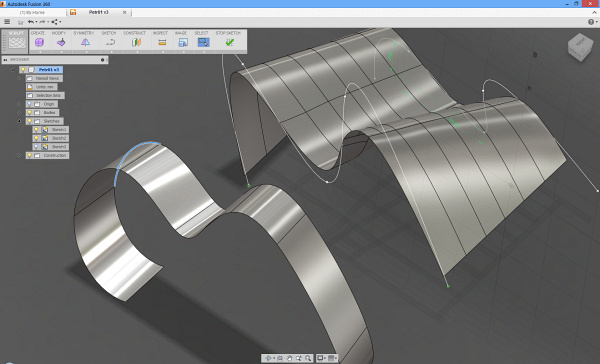Viewport: 600px width, 364px height.
Task: Select the Pan hand icon
Action: point(289,358)
